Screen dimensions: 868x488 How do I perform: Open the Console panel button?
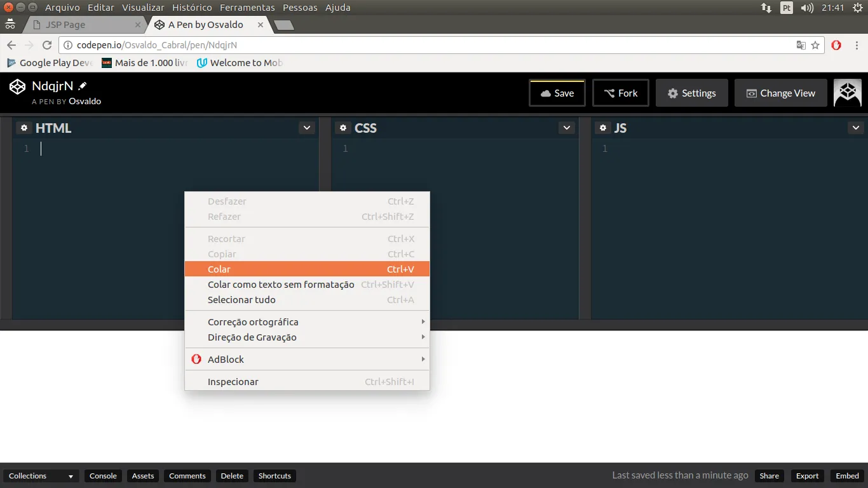click(103, 476)
